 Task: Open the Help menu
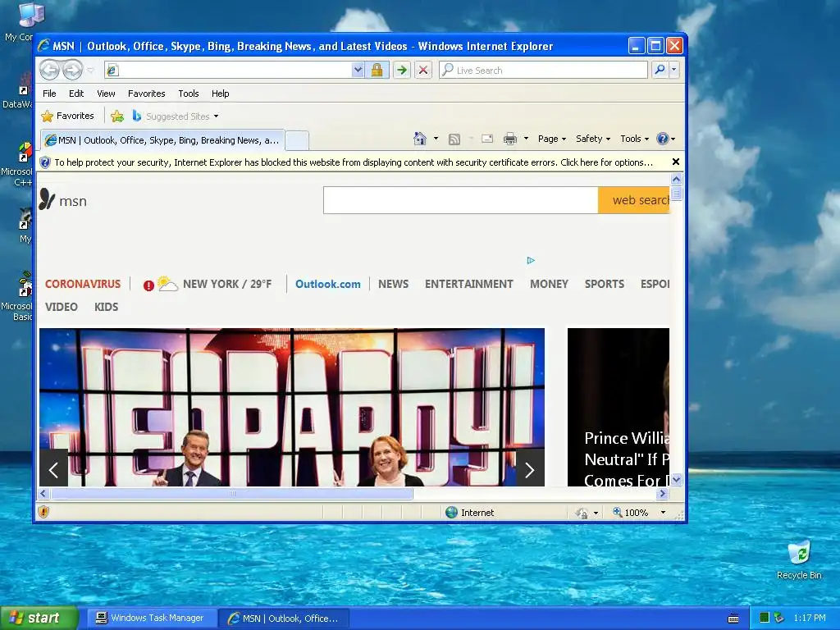(220, 94)
